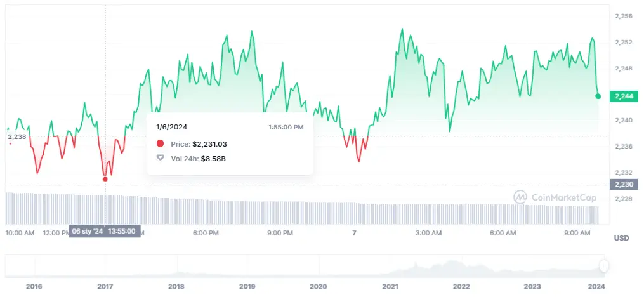Select 2021 in the year navigator
Screen dimensions: 644x297
point(390,286)
